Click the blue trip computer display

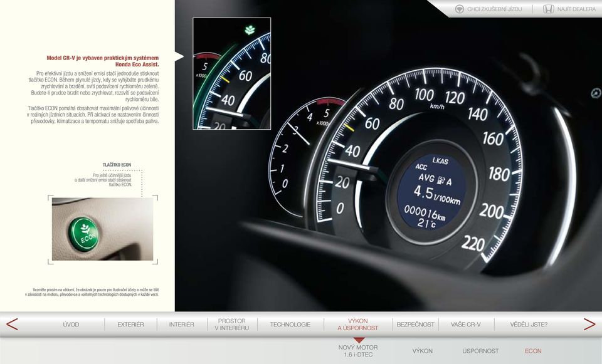[431, 192]
